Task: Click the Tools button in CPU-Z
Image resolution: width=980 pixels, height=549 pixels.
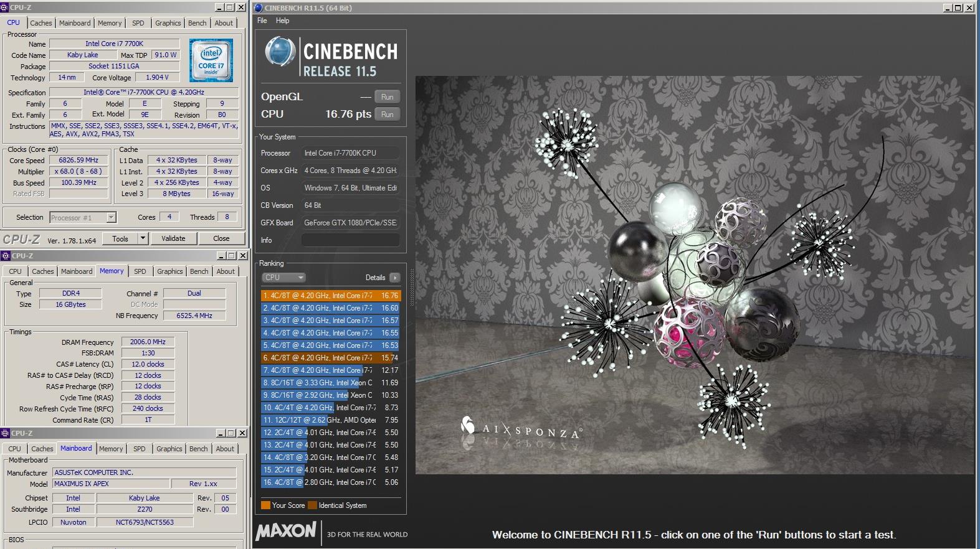Action: (120, 238)
